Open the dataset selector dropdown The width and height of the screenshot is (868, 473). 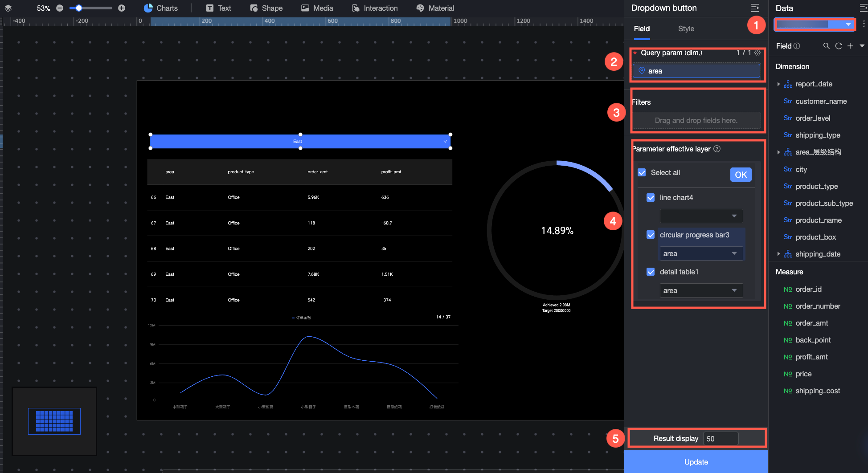815,24
